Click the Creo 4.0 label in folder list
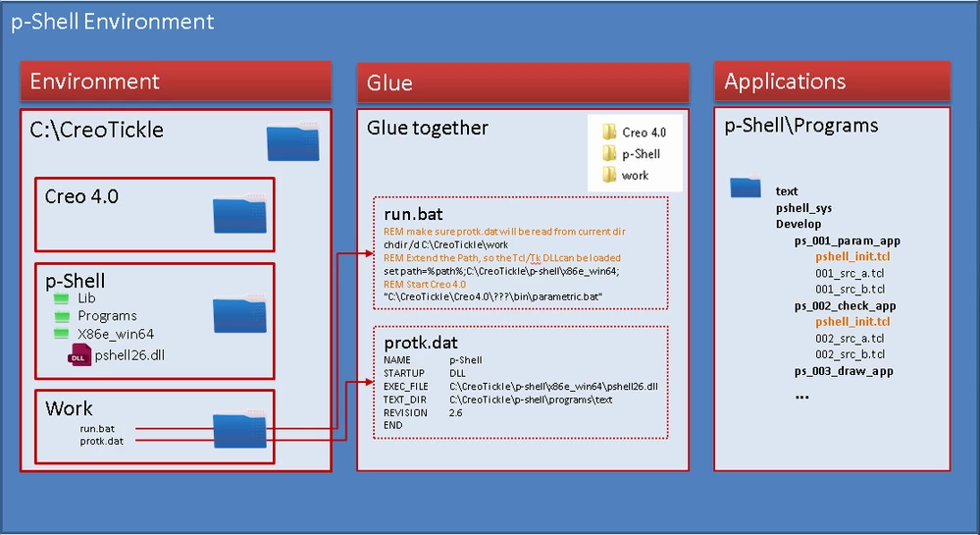 644,133
